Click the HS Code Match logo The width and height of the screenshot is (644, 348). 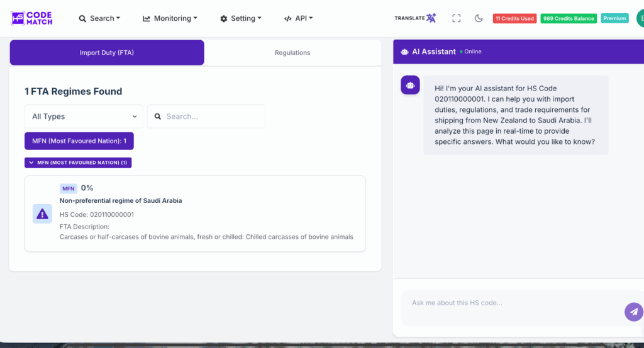coord(31,18)
